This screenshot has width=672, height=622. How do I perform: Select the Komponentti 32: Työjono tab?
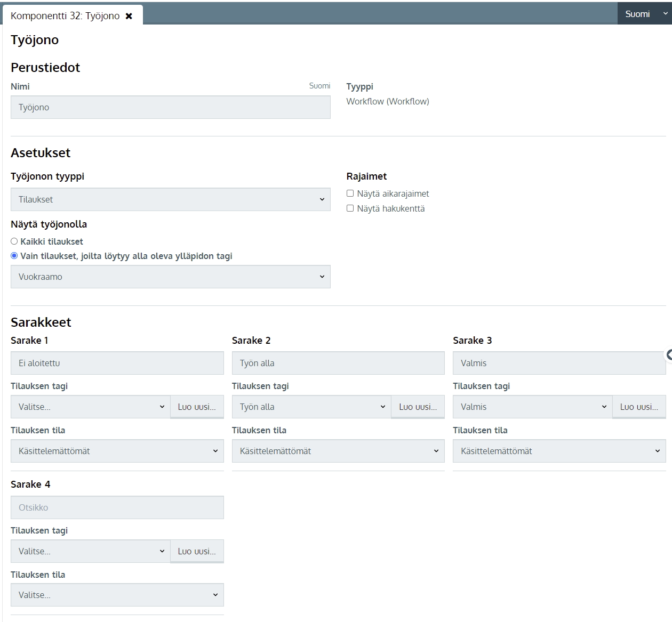tap(73, 15)
